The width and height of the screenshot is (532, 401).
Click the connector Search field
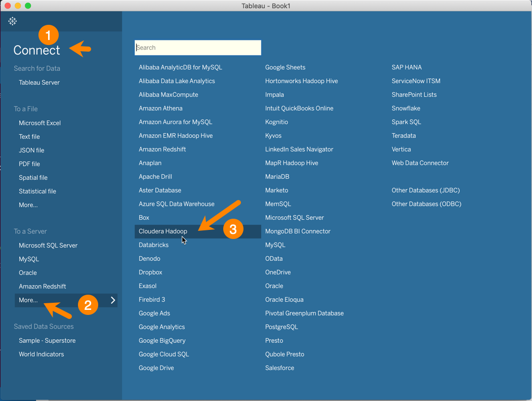point(197,47)
